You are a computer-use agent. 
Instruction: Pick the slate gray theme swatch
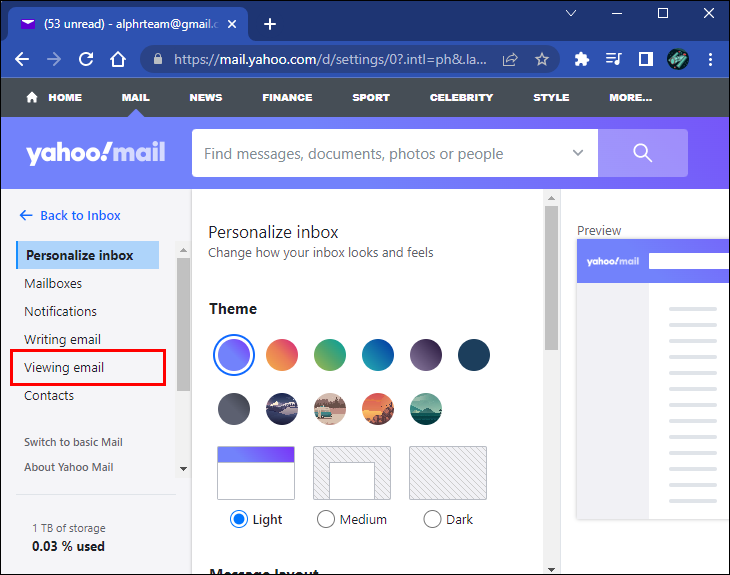(x=234, y=409)
